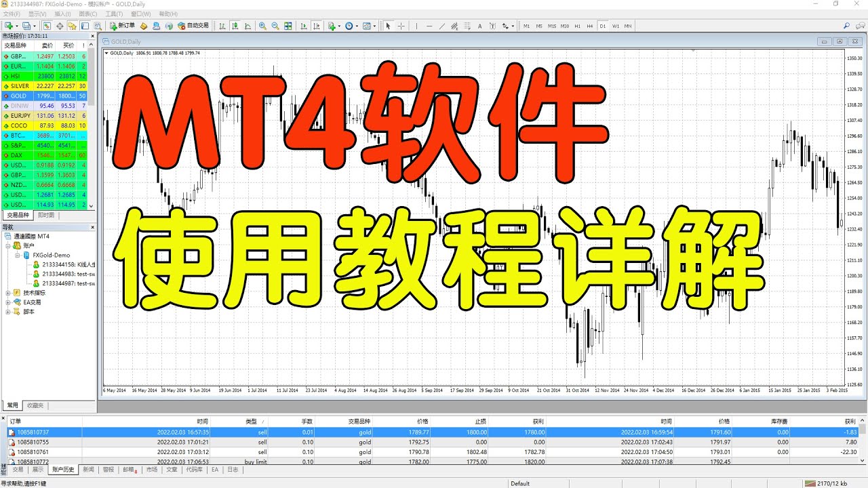
Task: Click the Profiles toolbar icon
Action: pyautogui.click(x=28, y=26)
